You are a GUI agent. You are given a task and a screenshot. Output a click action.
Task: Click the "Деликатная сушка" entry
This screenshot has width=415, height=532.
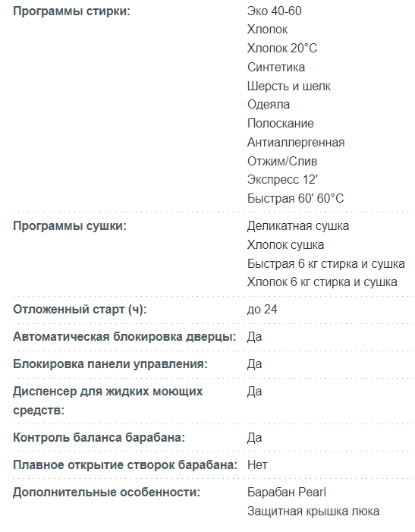(x=298, y=225)
